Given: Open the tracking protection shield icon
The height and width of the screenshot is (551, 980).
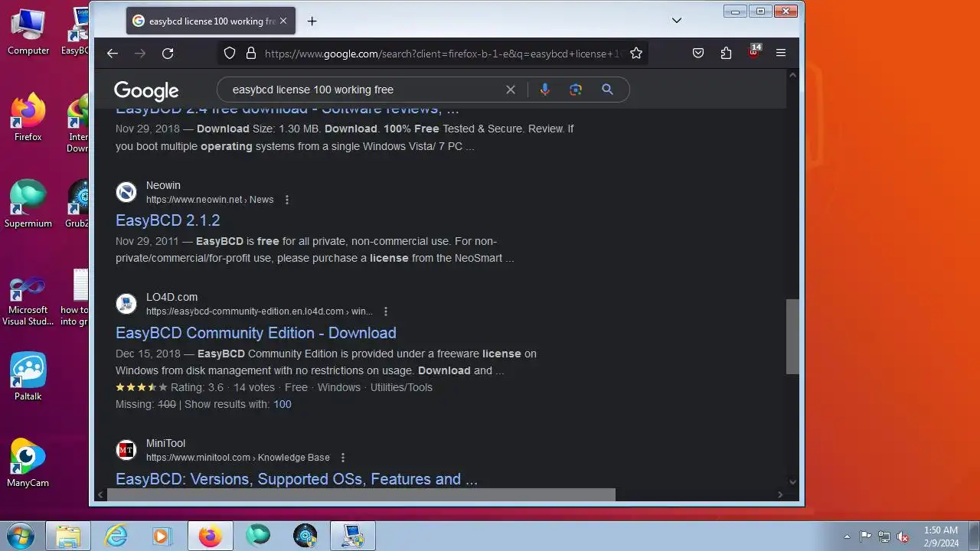Looking at the screenshot, I should (230, 54).
